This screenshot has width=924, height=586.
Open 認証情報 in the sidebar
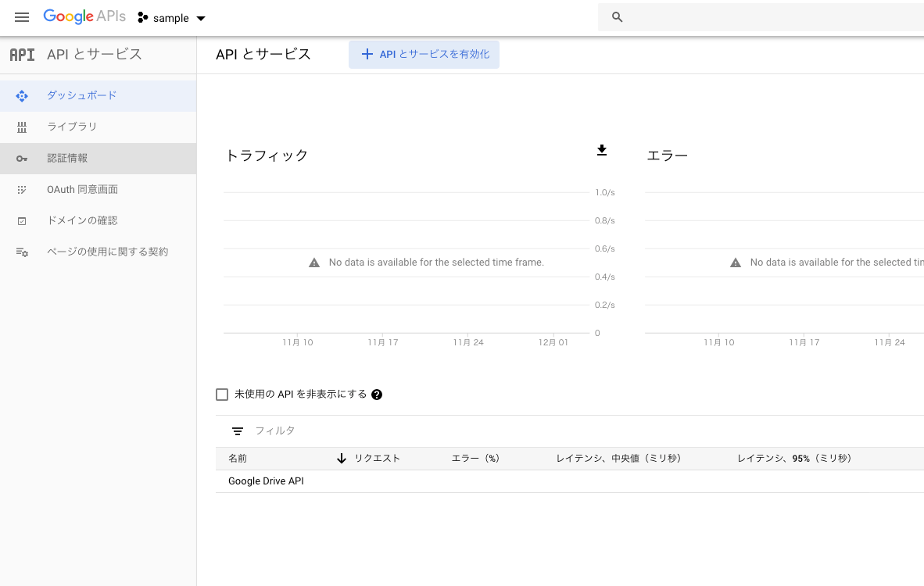[98, 159]
